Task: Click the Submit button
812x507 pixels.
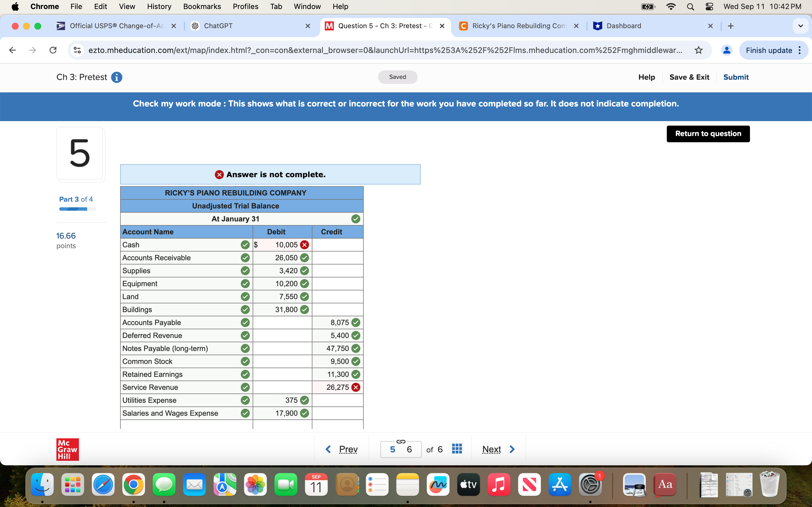Action: [x=736, y=77]
